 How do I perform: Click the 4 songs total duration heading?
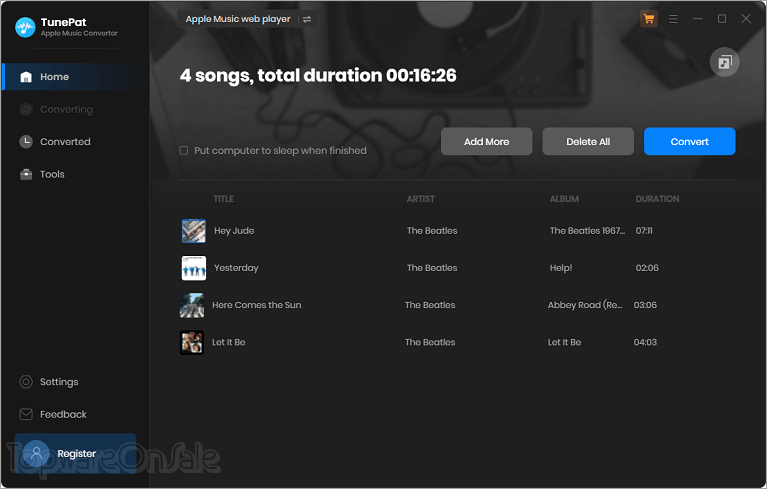click(318, 76)
